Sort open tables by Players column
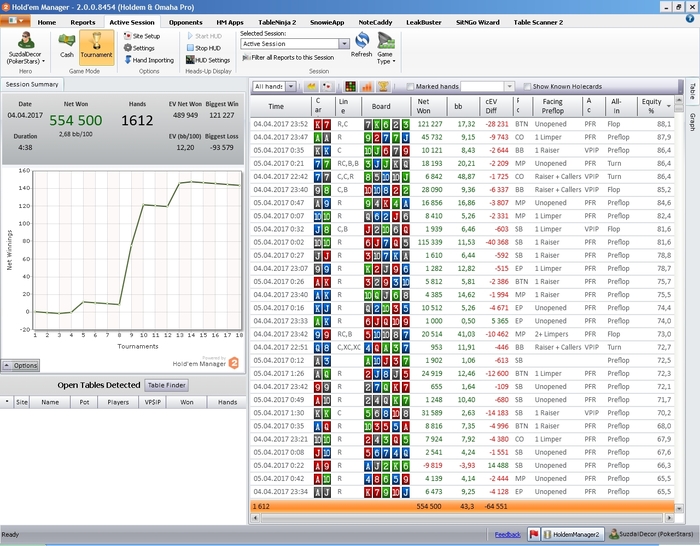700x546 pixels. [118, 402]
